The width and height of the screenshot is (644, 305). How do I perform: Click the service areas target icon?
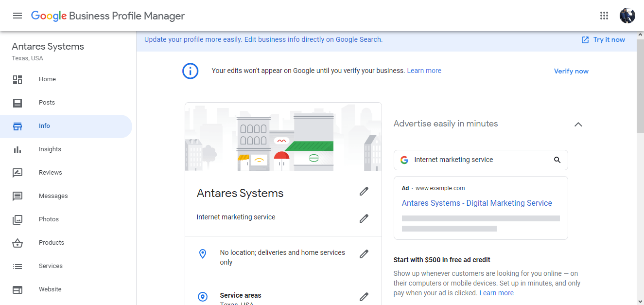[203, 296]
